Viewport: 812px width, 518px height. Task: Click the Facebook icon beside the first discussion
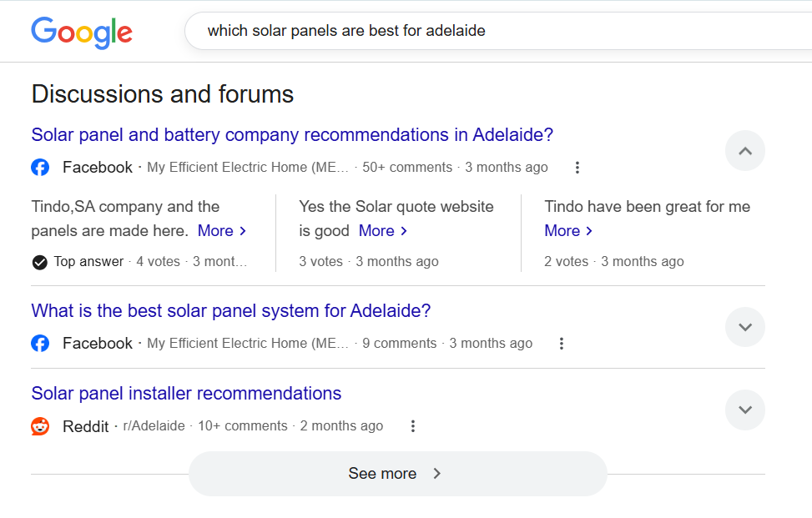coord(40,167)
